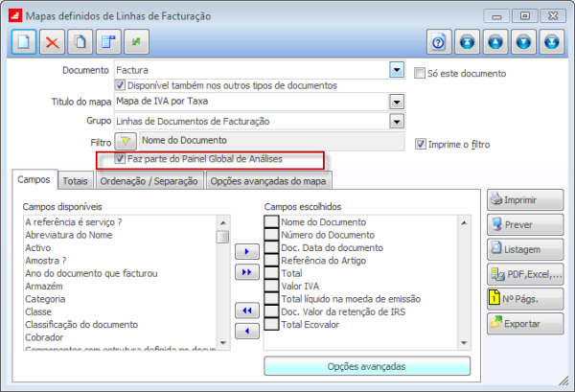Viewport: 575px width, 392px height.
Task: Click the available fields scrollbar thumb
Action: coord(222,237)
